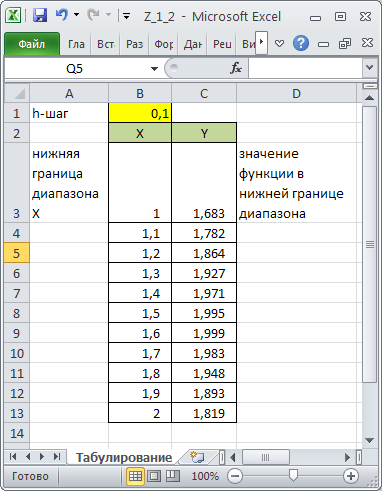Click the horizontal scrollbar thumb
Screen dimensions: 382x491
(266, 457)
